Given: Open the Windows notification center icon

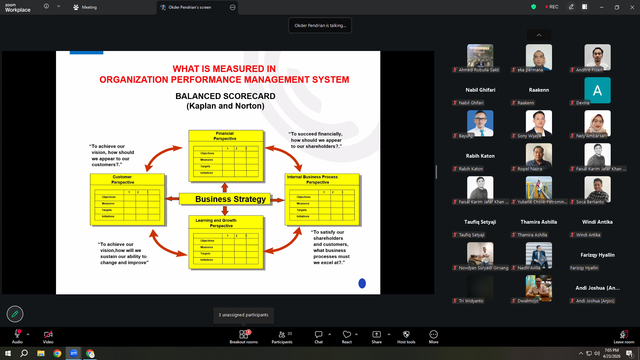Looking at the screenshot, I should (630, 353).
